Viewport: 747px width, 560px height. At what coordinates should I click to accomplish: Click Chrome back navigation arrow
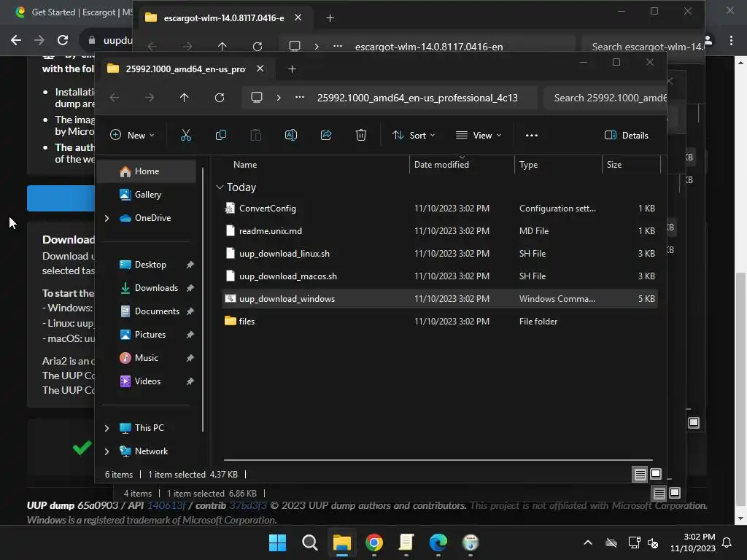[x=16, y=40]
